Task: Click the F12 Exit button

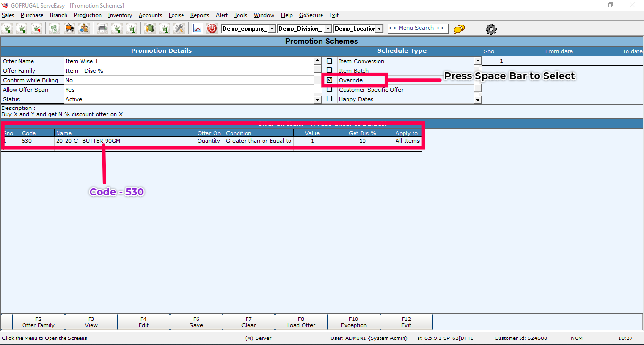Action: pos(406,322)
